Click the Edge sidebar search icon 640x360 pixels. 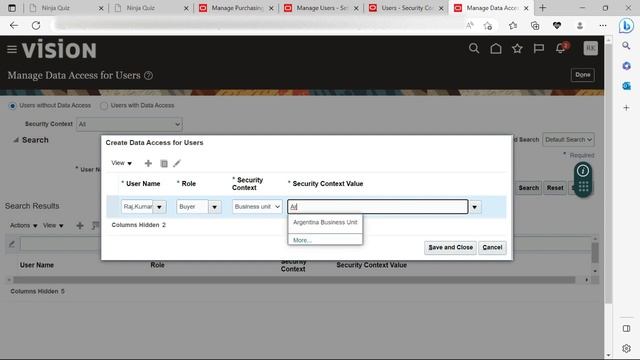point(626,46)
